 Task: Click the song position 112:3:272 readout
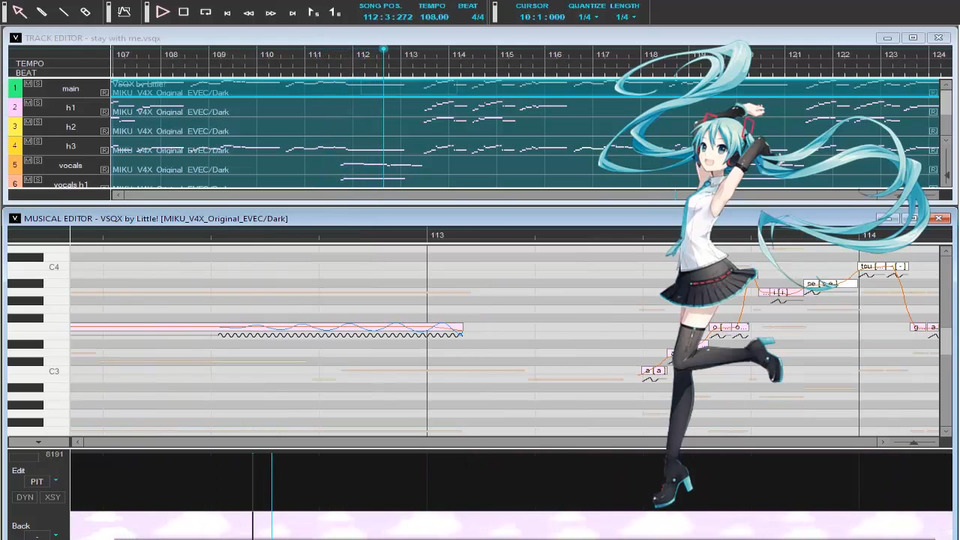[388, 17]
